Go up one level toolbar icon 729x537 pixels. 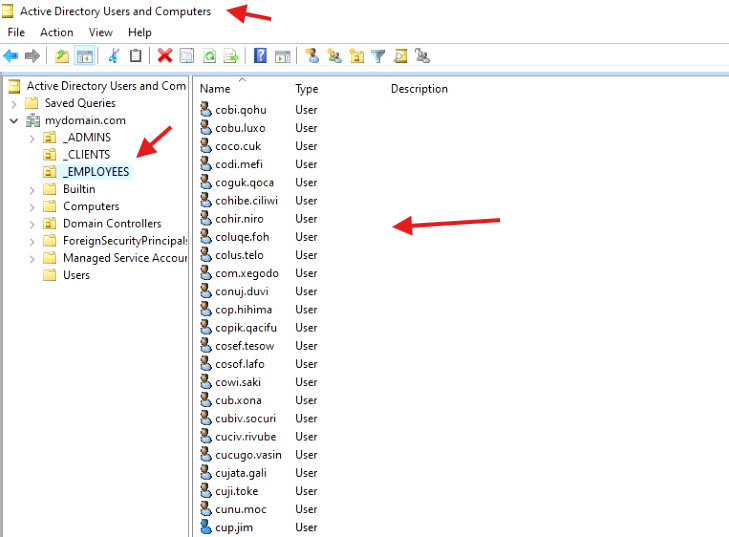coord(62,56)
